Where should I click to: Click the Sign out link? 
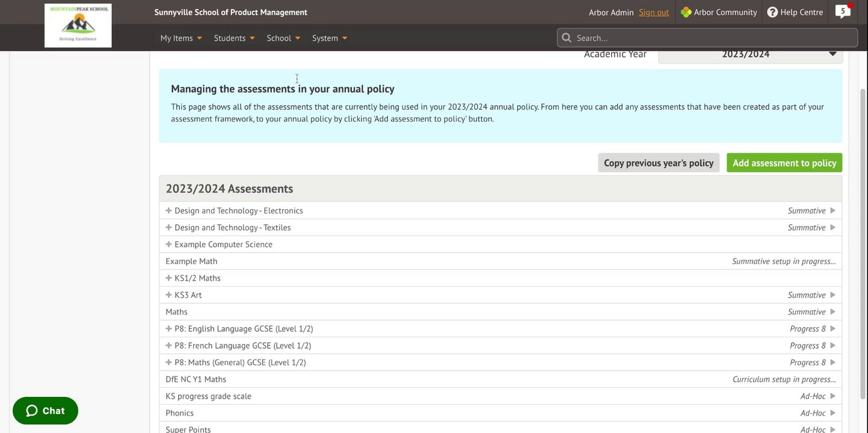pyautogui.click(x=654, y=12)
